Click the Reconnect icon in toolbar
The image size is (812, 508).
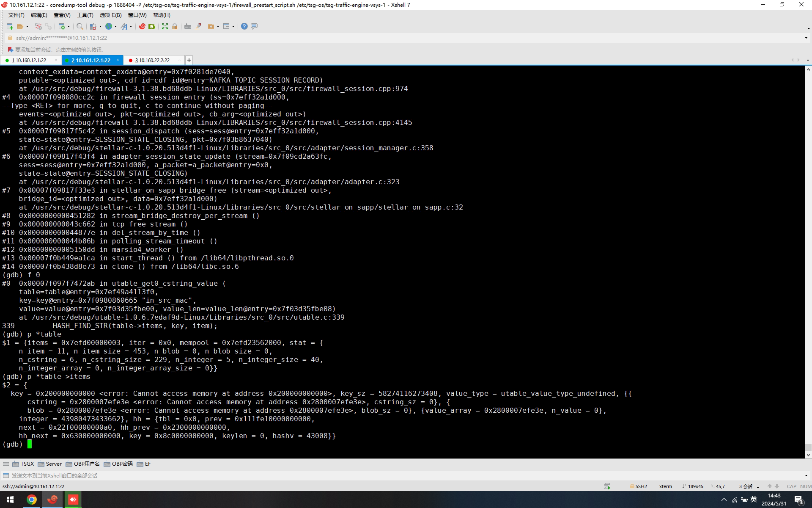38,26
